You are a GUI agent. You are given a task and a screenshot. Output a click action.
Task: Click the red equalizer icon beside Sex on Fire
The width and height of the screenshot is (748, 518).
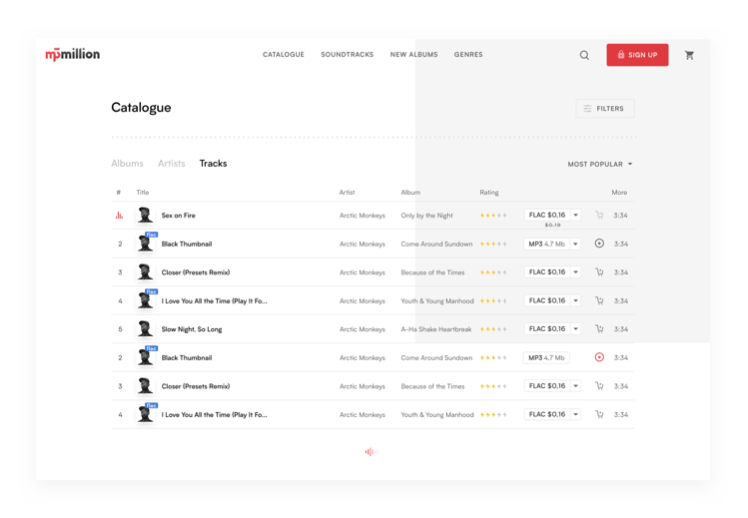[119, 215]
